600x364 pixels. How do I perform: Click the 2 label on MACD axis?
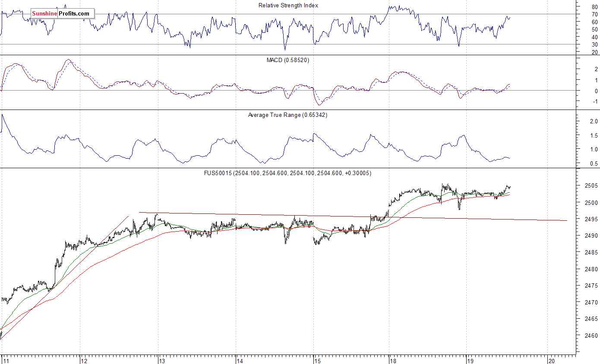pyautogui.click(x=596, y=69)
